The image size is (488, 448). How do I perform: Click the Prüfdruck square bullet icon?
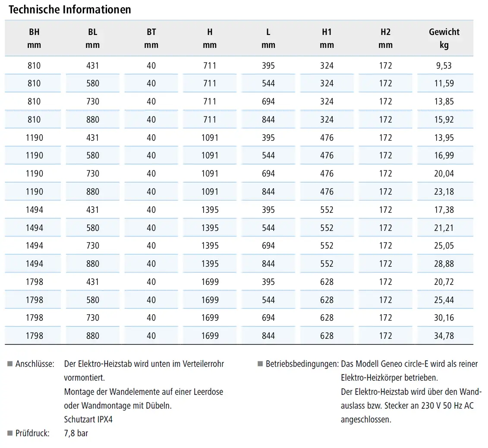click(10, 433)
